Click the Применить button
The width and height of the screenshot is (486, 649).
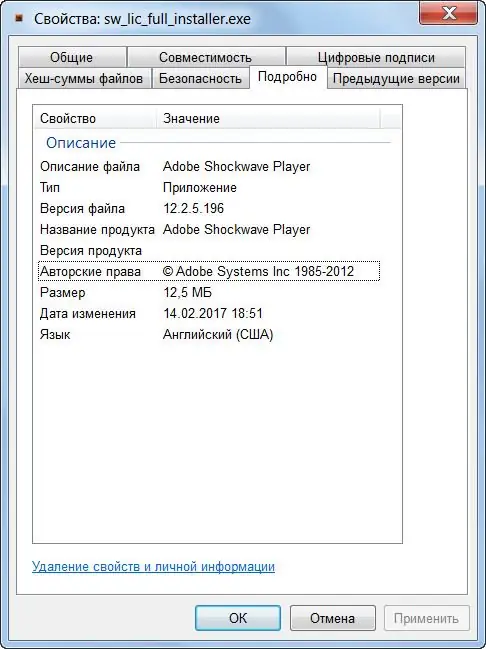(426, 618)
